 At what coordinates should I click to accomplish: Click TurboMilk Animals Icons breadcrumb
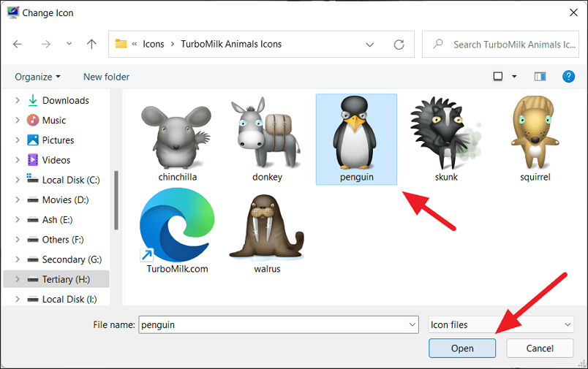pyautogui.click(x=231, y=44)
